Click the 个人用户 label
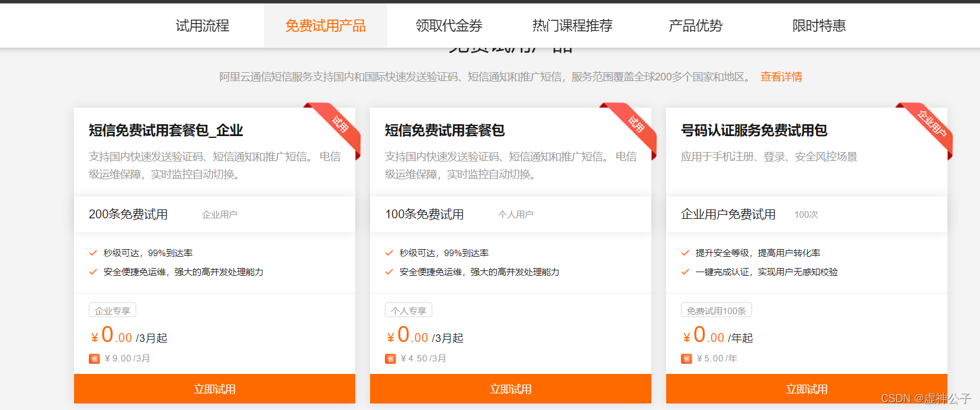Viewport: 980px width, 410px height. click(x=516, y=215)
